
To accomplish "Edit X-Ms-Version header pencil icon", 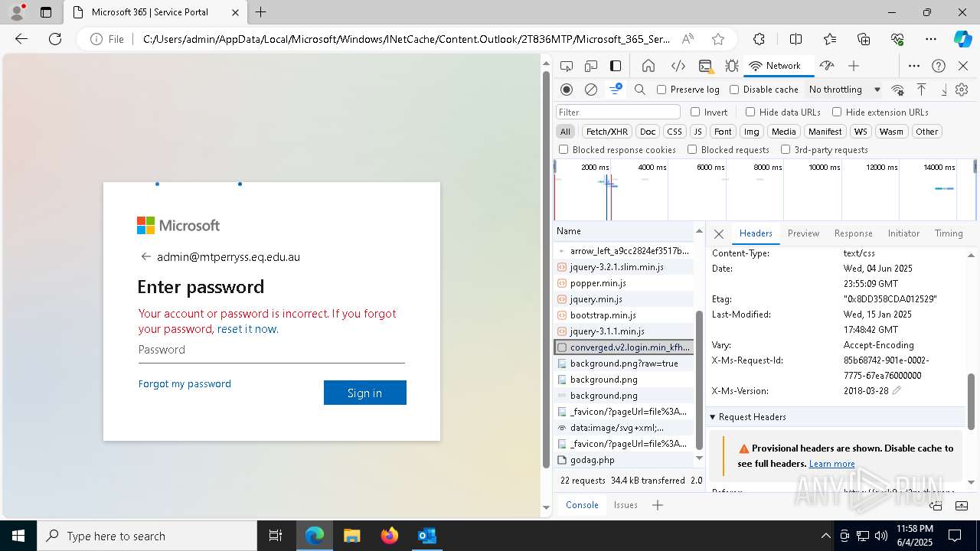I will click(897, 390).
